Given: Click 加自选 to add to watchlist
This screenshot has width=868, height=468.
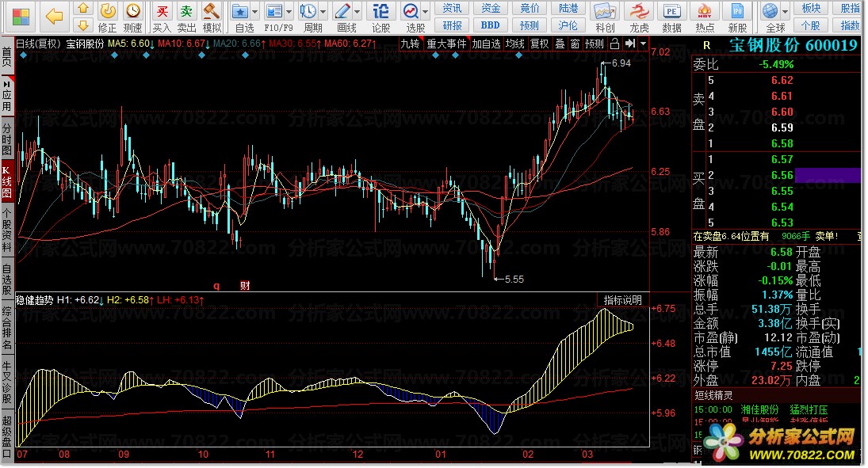Looking at the screenshot, I should 486,43.
